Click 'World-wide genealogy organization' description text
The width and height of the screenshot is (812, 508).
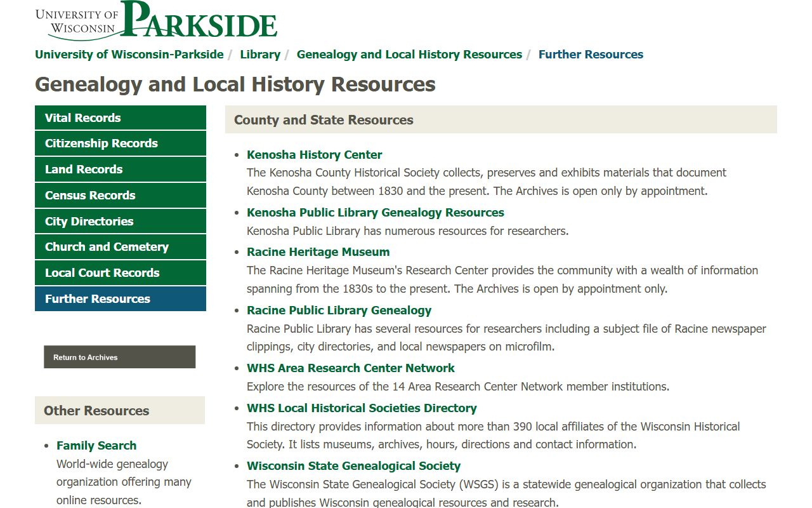(124, 482)
